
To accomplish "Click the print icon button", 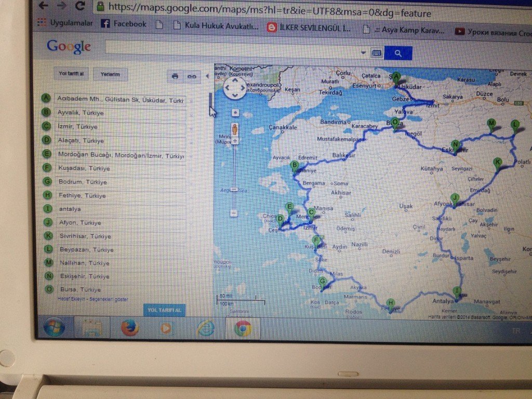I will coord(175,76).
